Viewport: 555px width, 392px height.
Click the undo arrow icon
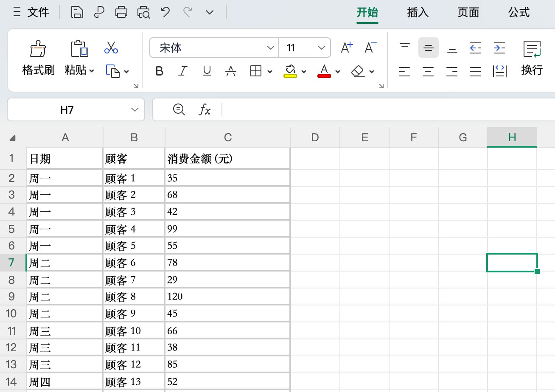[165, 12]
